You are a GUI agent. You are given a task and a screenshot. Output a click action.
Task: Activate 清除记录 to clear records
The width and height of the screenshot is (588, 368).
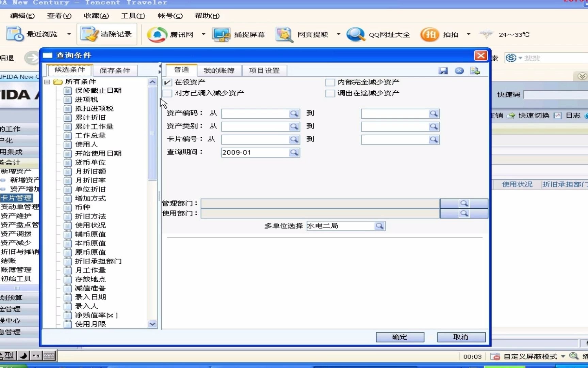click(x=107, y=34)
